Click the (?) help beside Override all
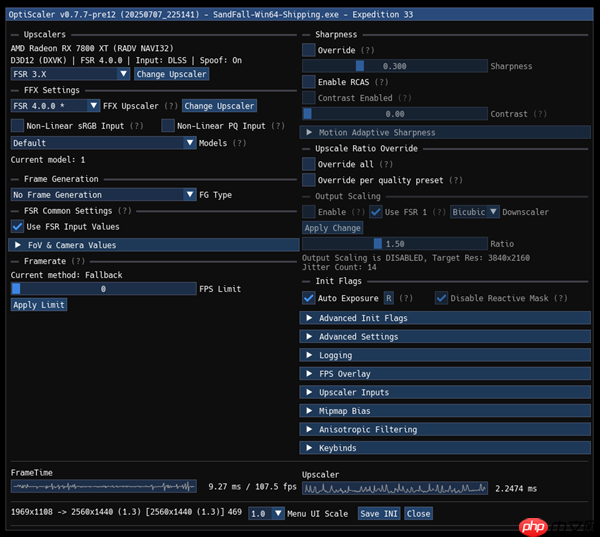Viewport: 600px width, 537px height. tap(386, 164)
